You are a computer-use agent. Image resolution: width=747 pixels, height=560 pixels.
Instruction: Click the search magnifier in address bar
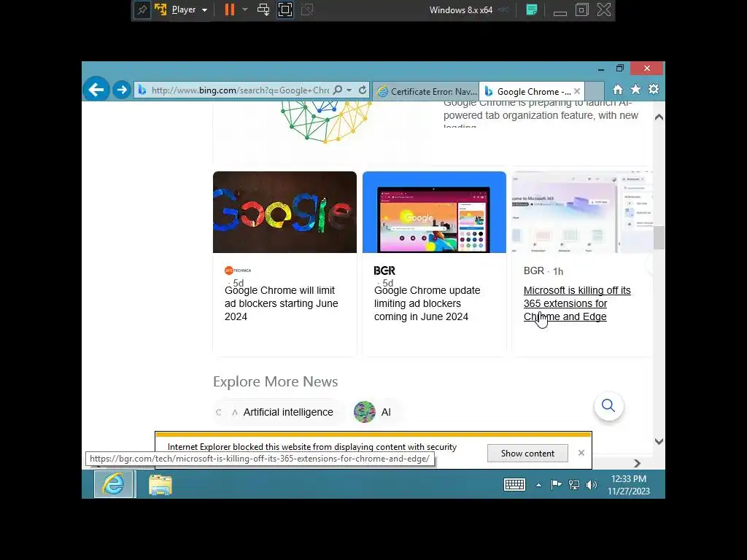338,90
